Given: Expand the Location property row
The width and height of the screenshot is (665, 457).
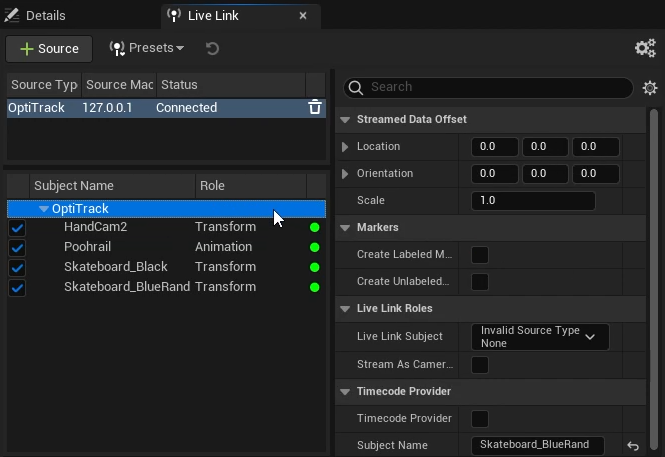Looking at the screenshot, I should [x=345, y=147].
